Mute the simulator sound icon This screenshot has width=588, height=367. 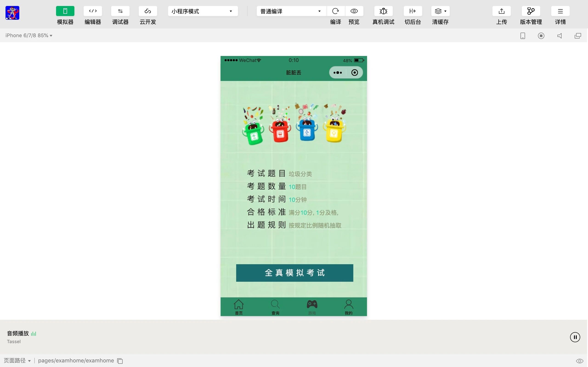tap(559, 36)
